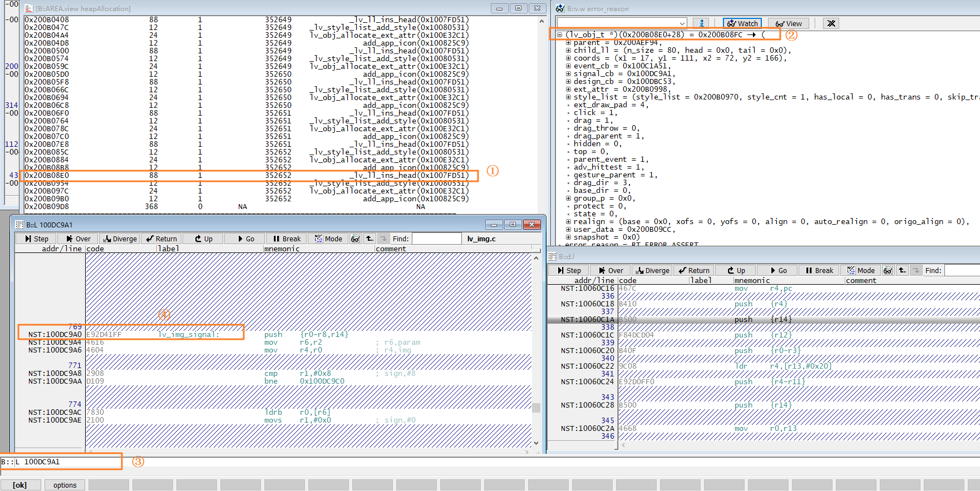Open the variable dropdown in watch window
This screenshot has height=491, width=980.
[682, 23]
